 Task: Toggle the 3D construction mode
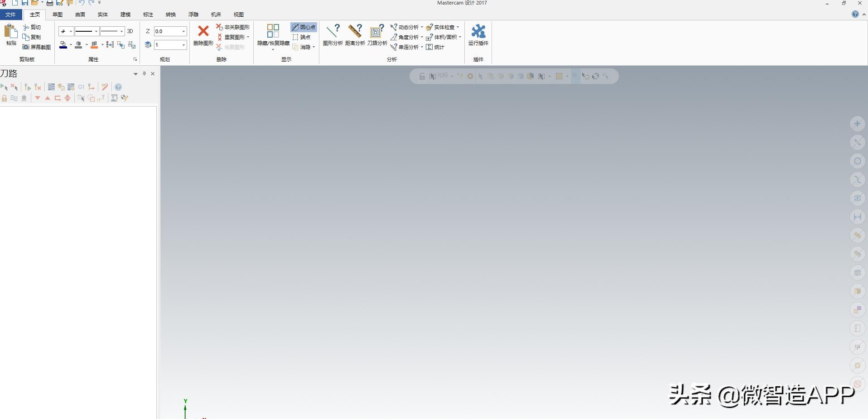pyautogui.click(x=130, y=31)
